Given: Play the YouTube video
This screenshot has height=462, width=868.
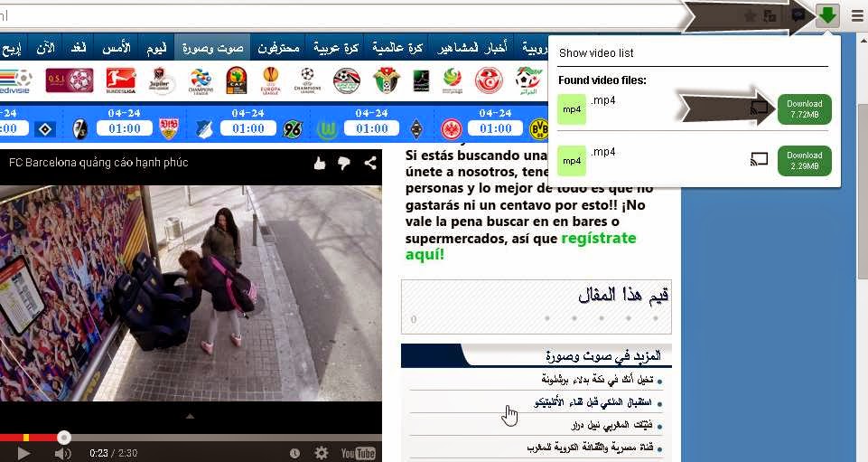Looking at the screenshot, I should pyautogui.click(x=23, y=454).
